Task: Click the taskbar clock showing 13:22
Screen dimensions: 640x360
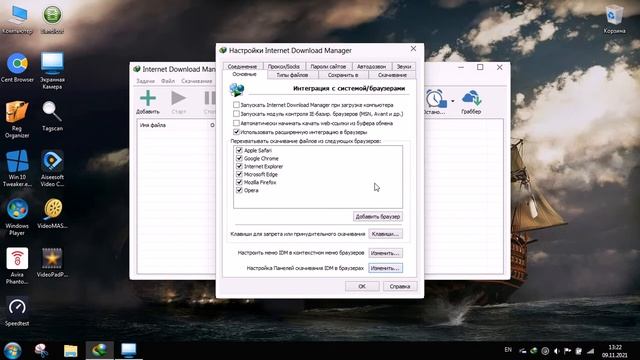Action: pos(615,351)
